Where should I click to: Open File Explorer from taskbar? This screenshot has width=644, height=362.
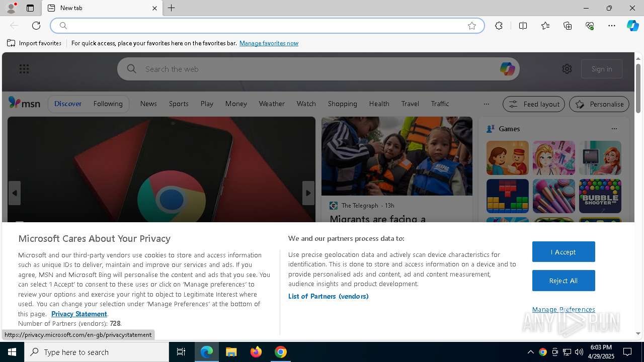pos(231,352)
